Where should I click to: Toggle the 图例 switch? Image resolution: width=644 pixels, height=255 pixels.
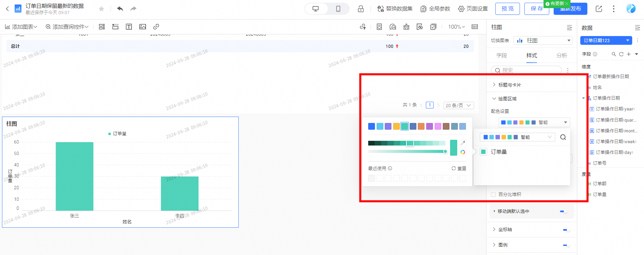(566, 245)
